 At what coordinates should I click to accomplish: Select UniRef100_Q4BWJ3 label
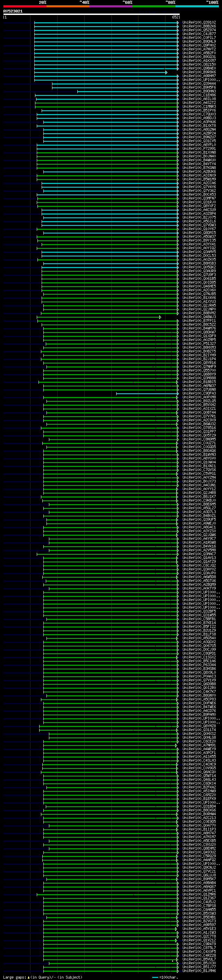coord(199,317)
